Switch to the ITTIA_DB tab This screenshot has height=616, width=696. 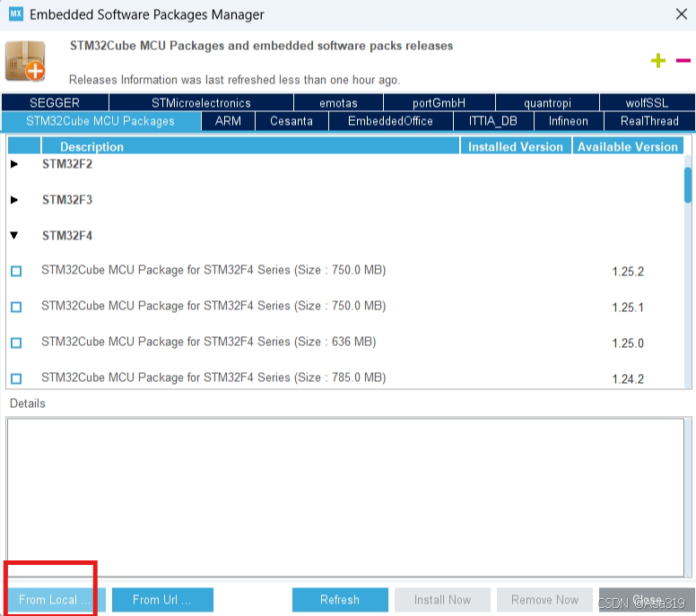[493, 121]
